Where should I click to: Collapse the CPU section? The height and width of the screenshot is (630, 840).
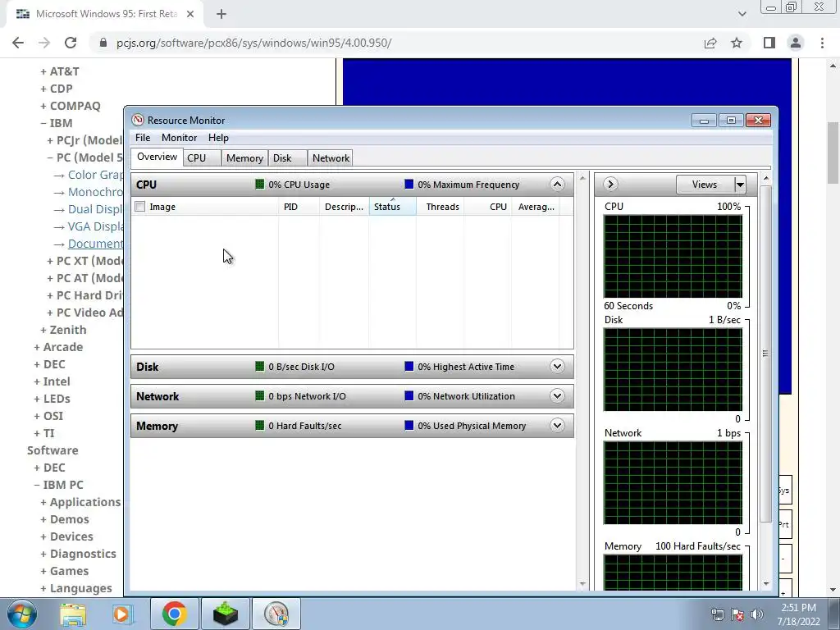(557, 185)
